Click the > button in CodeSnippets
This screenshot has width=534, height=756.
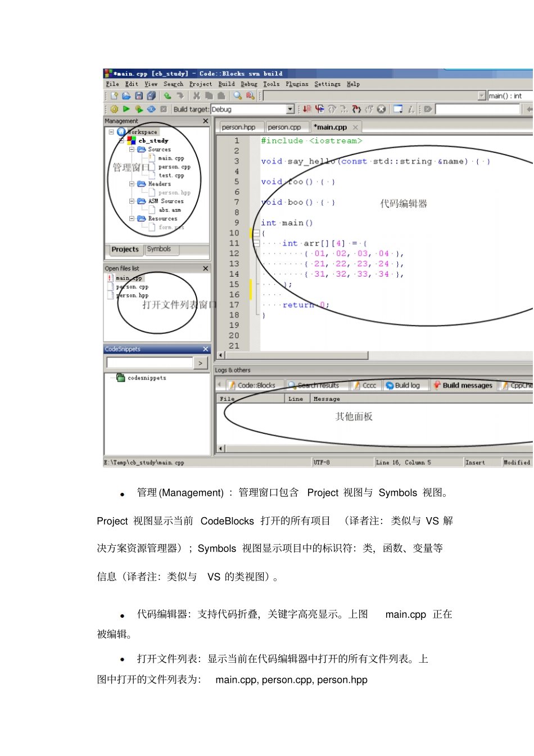click(x=201, y=364)
